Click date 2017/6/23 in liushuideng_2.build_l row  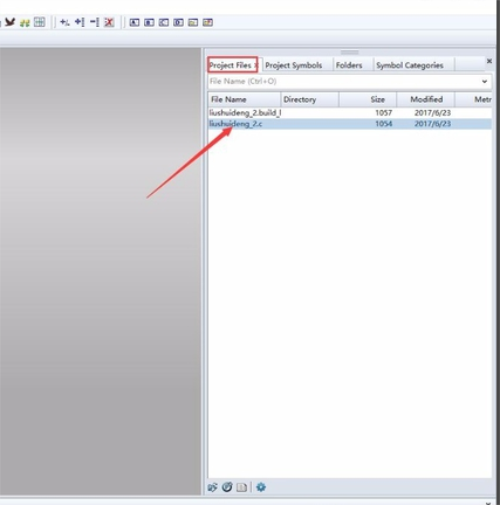432,113
